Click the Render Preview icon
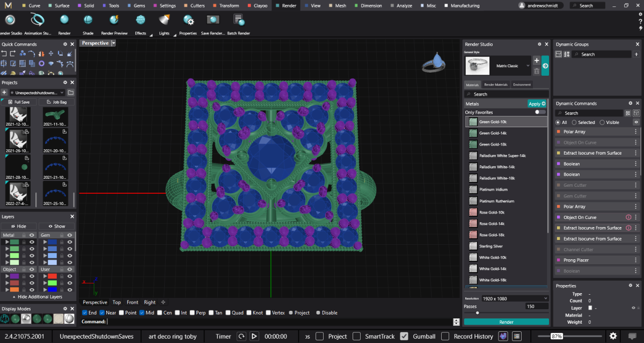The height and width of the screenshot is (343, 644). pyautogui.click(x=114, y=20)
